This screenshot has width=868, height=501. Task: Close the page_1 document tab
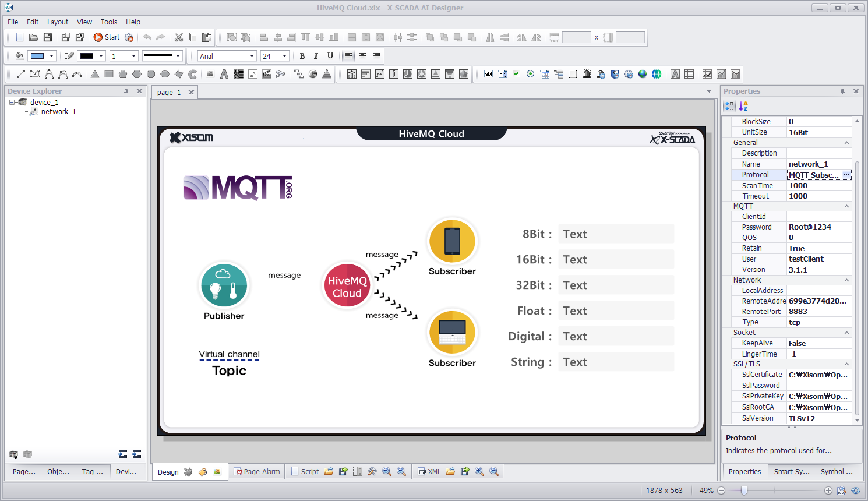[x=191, y=92]
